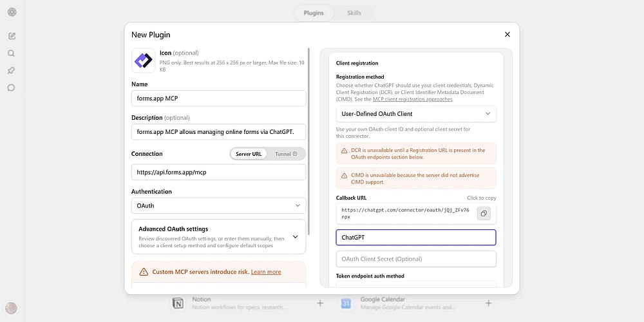
Task: Click the Notion app icon
Action: click(x=178, y=303)
